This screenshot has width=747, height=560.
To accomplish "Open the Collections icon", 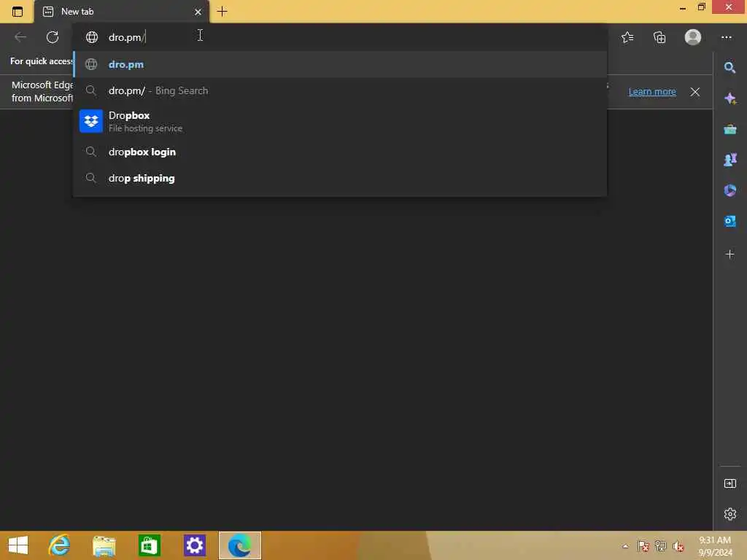I will [659, 37].
